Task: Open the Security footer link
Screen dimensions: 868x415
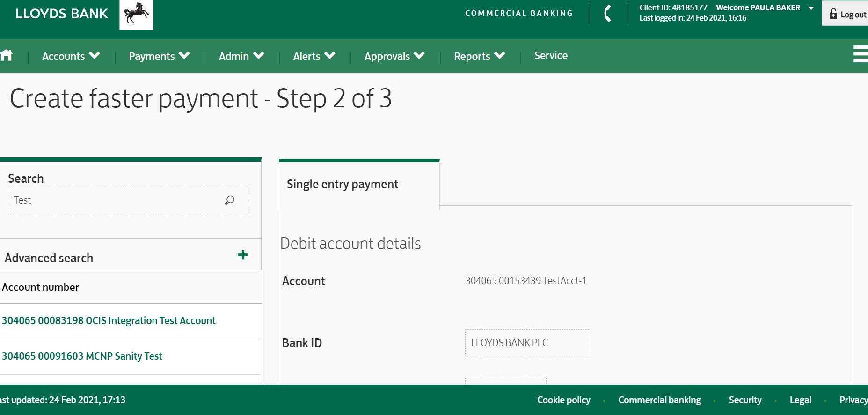Action: (x=745, y=400)
